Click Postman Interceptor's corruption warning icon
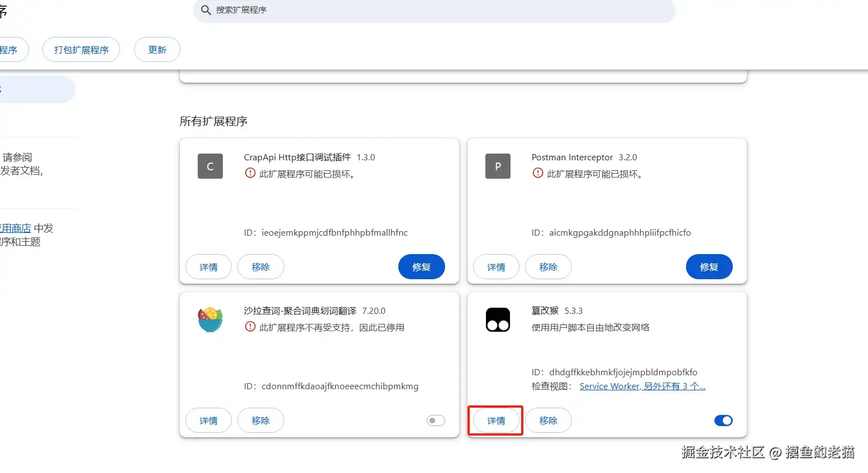Image resolution: width=868 pixels, height=473 pixels. [538, 173]
